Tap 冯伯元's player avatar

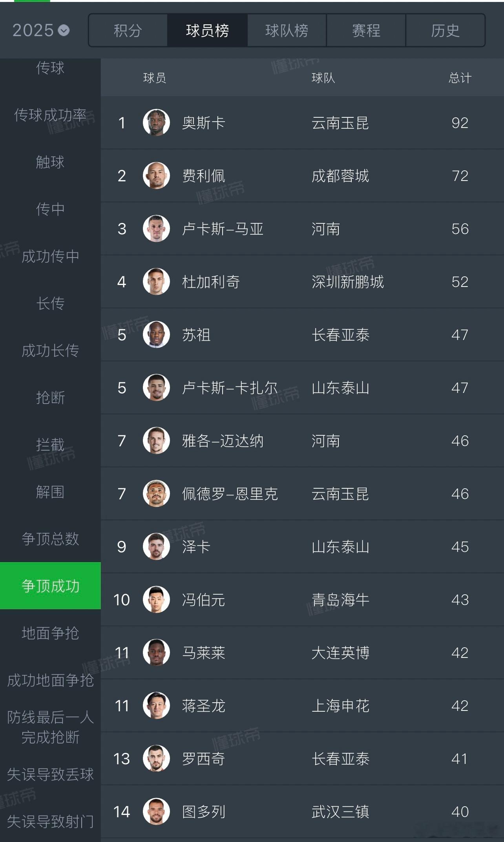156,599
